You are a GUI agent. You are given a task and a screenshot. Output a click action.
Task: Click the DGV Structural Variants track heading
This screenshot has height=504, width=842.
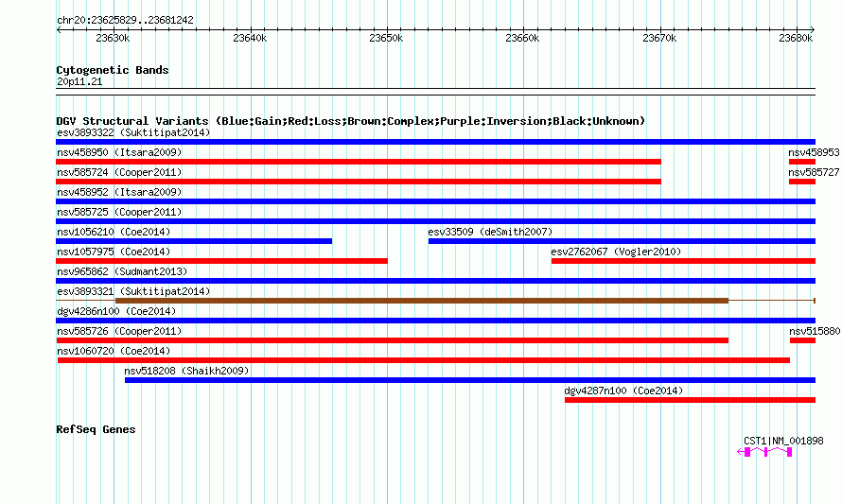pos(351,121)
